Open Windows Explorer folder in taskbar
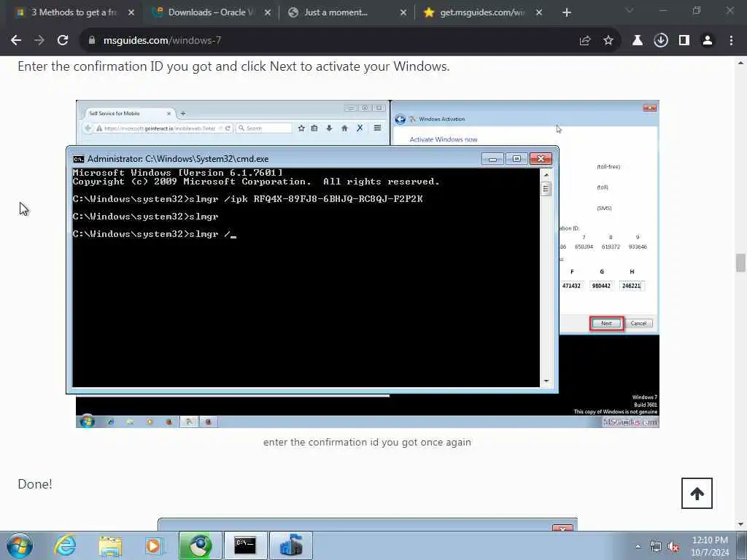 click(111, 545)
